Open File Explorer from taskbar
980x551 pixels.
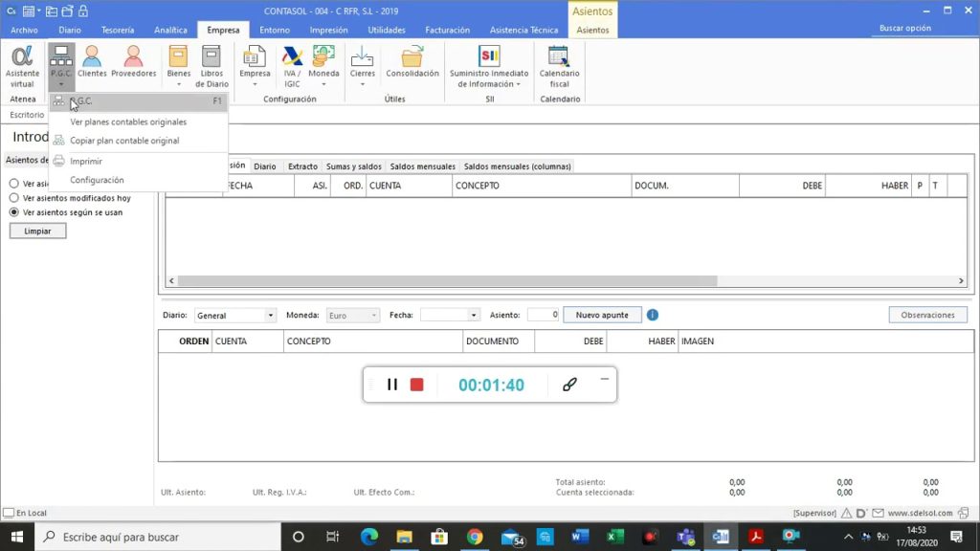coord(405,537)
